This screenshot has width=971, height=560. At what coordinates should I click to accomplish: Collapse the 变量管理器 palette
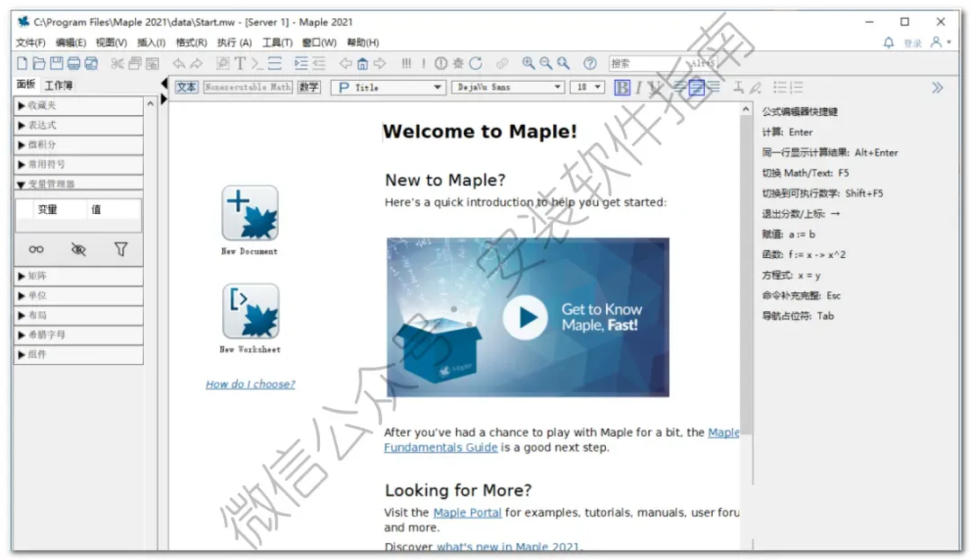[78, 183]
